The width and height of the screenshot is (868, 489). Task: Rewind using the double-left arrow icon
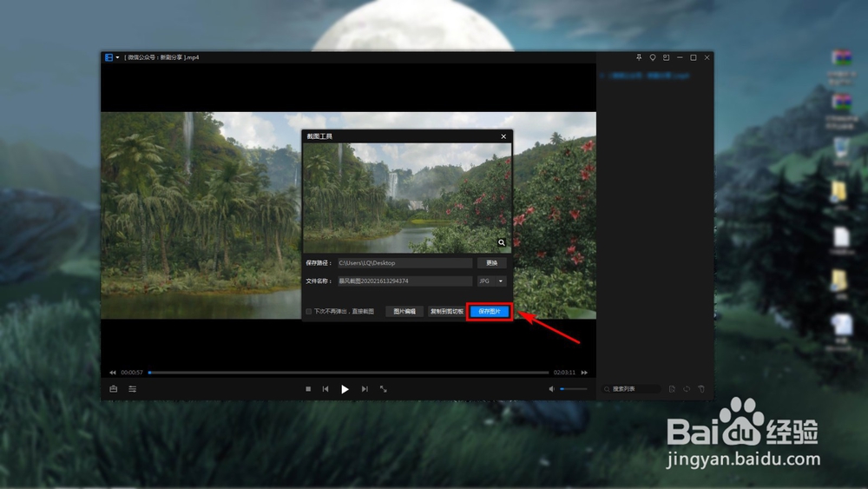pos(112,373)
